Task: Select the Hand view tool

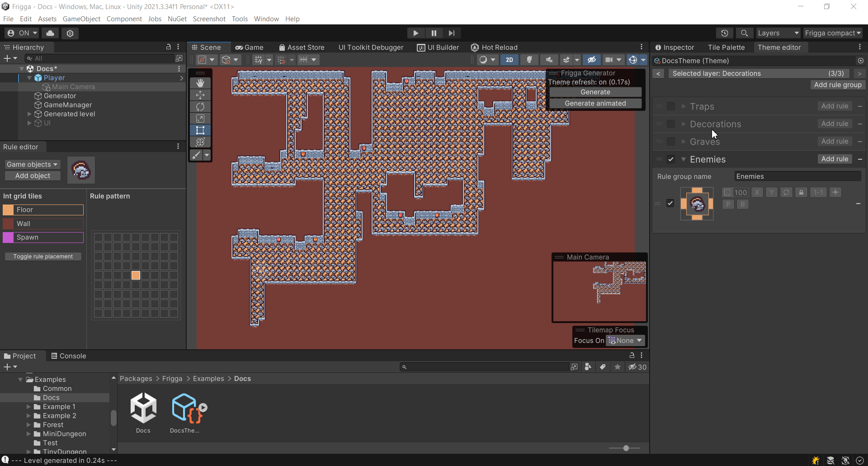Action: click(x=200, y=83)
